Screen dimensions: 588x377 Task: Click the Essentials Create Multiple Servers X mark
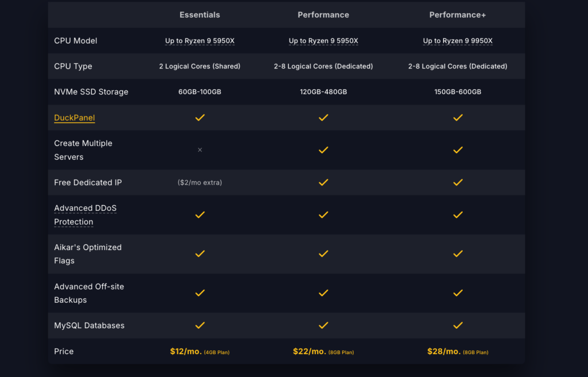point(200,150)
